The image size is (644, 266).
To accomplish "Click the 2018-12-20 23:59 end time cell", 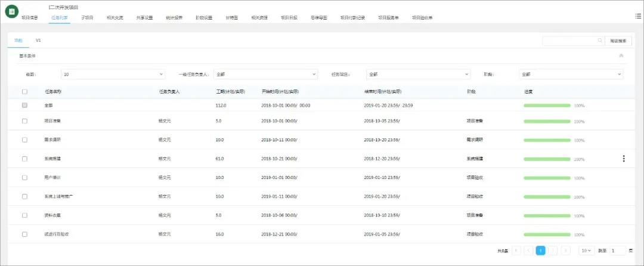I will click(x=382, y=159).
